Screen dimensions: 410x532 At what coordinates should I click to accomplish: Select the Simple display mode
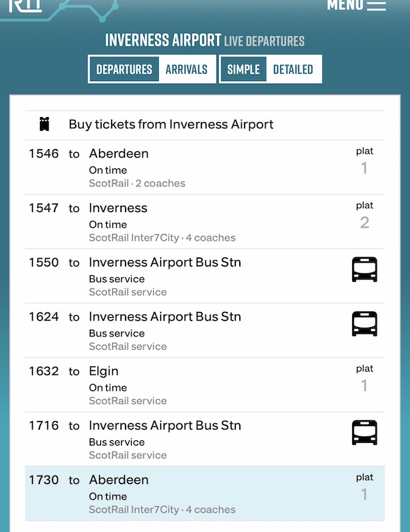(244, 69)
